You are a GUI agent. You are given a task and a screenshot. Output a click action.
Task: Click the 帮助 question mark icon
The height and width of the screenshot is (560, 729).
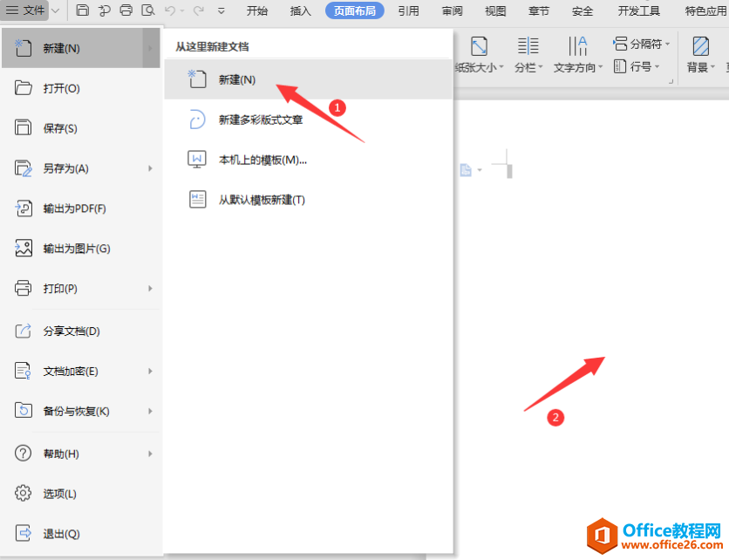point(23,453)
